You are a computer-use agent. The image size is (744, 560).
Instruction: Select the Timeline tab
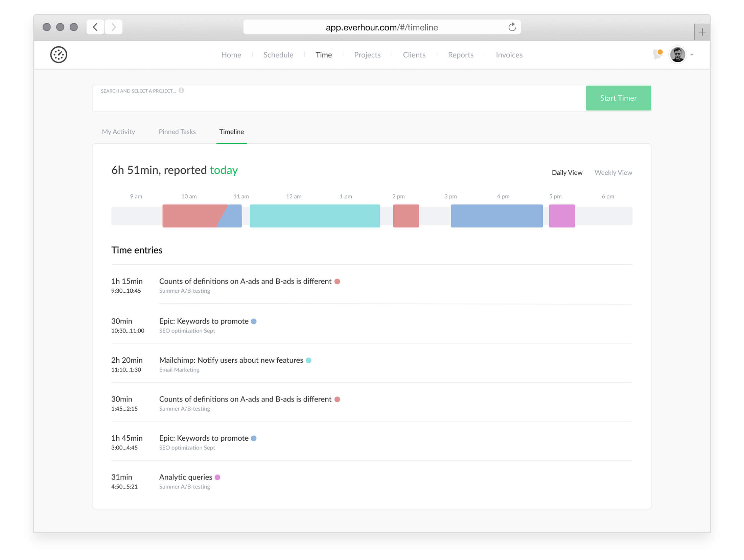(232, 132)
